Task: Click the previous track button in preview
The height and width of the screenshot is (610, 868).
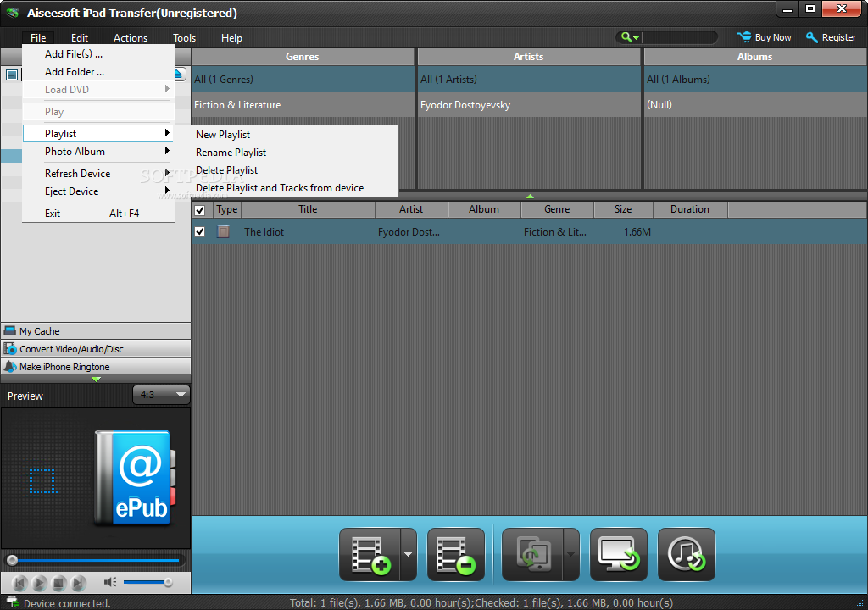Action: point(19,582)
